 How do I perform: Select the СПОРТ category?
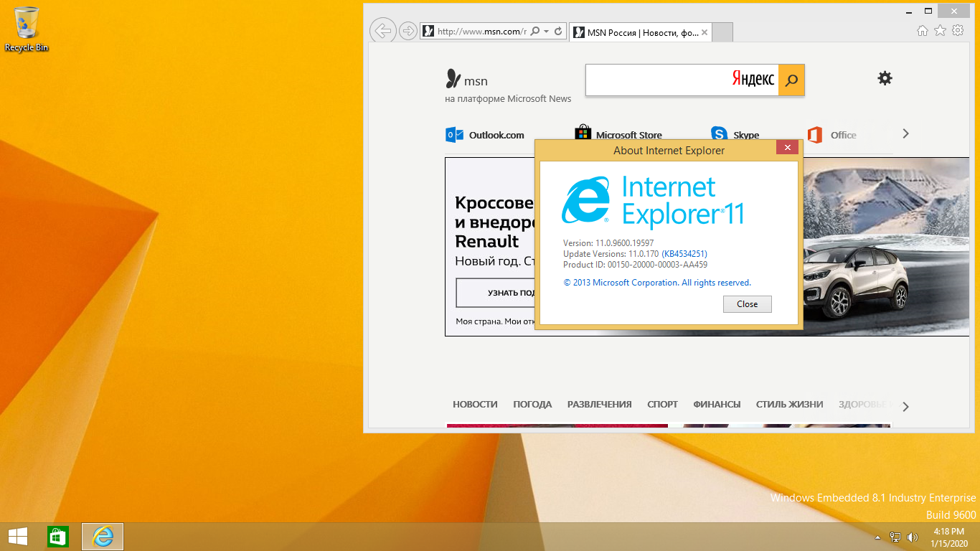(662, 405)
